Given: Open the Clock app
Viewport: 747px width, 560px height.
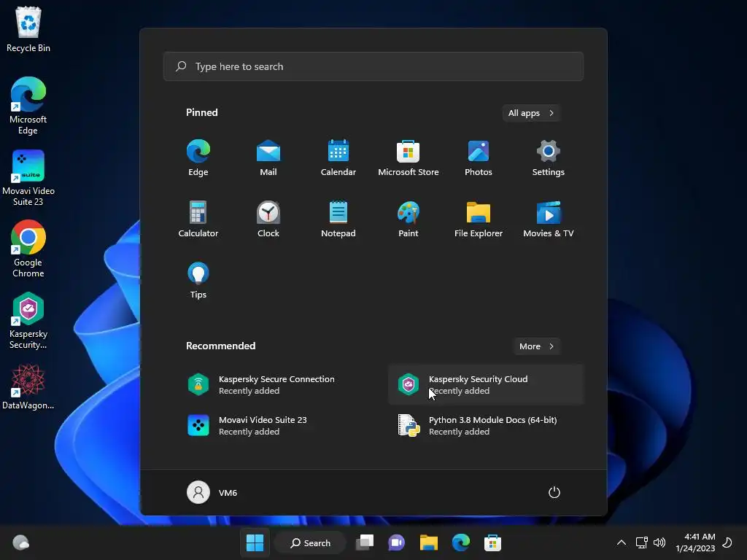Looking at the screenshot, I should click(x=268, y=219).
